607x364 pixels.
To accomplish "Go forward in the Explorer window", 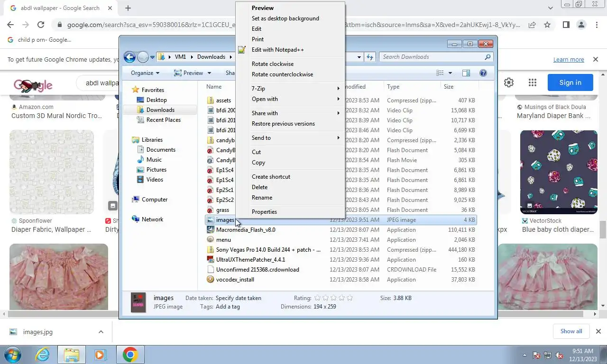I will point(143,57).
